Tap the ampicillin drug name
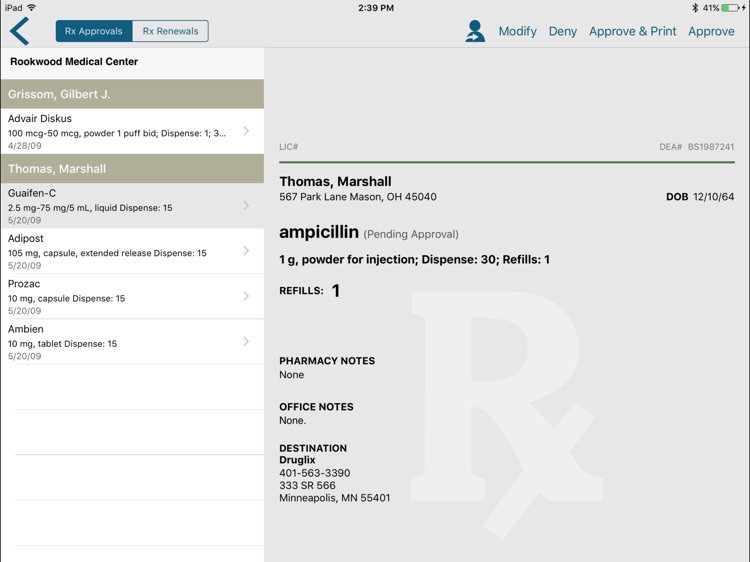 [319, 232]
